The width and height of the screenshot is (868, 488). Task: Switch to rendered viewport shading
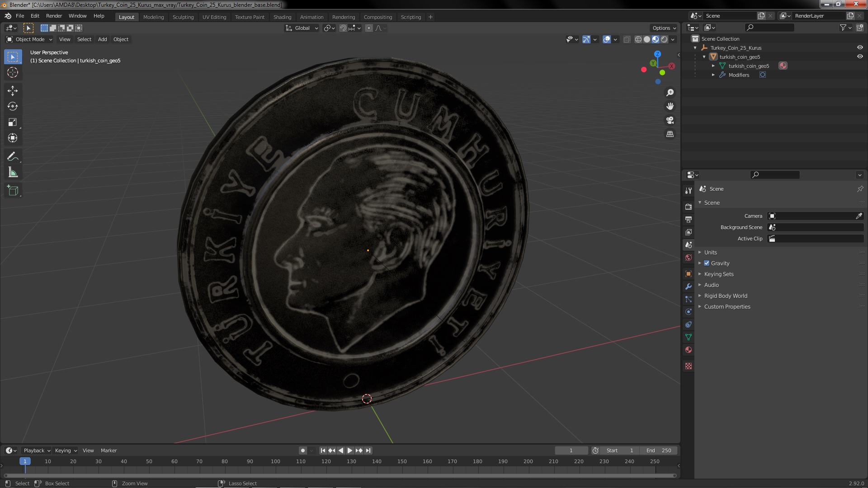click(664, 39)
